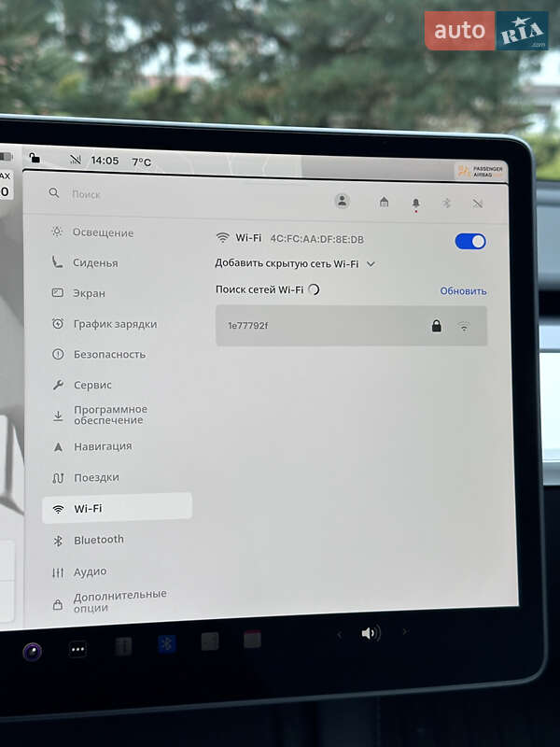Open the Bluetooth app in bottom dock
This screenshot has height=747, width=560.
(167, 643)
